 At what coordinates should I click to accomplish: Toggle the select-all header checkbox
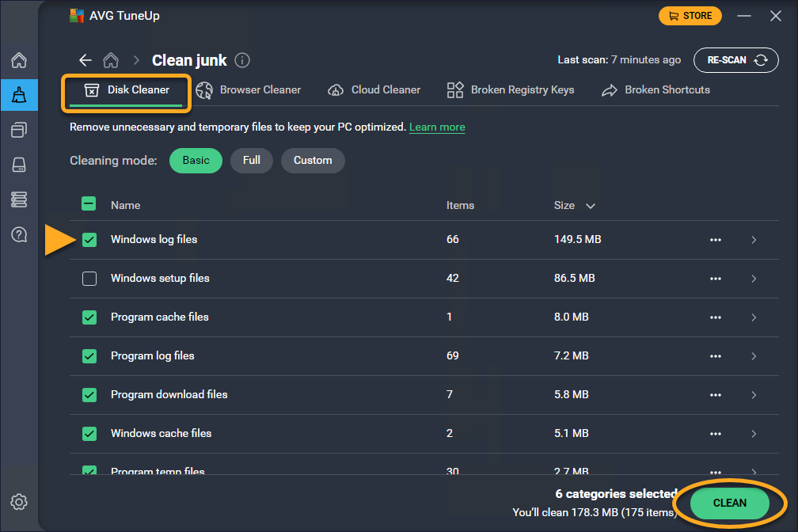89,204
